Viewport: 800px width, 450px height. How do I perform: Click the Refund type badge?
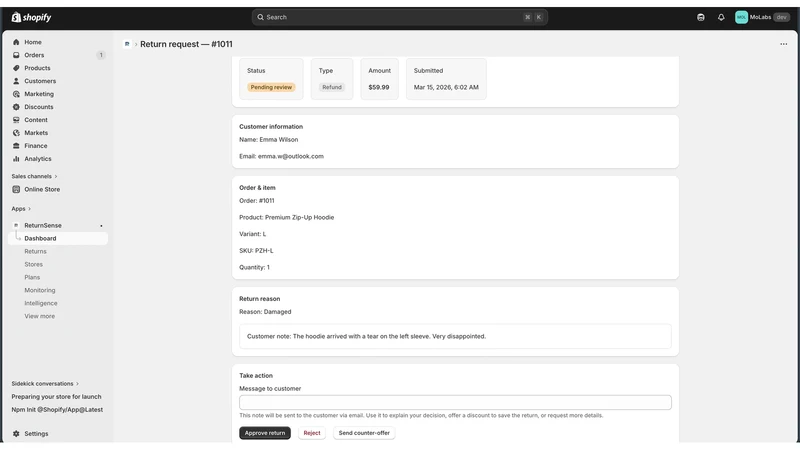pyautogui.click(x=332, y=87)
